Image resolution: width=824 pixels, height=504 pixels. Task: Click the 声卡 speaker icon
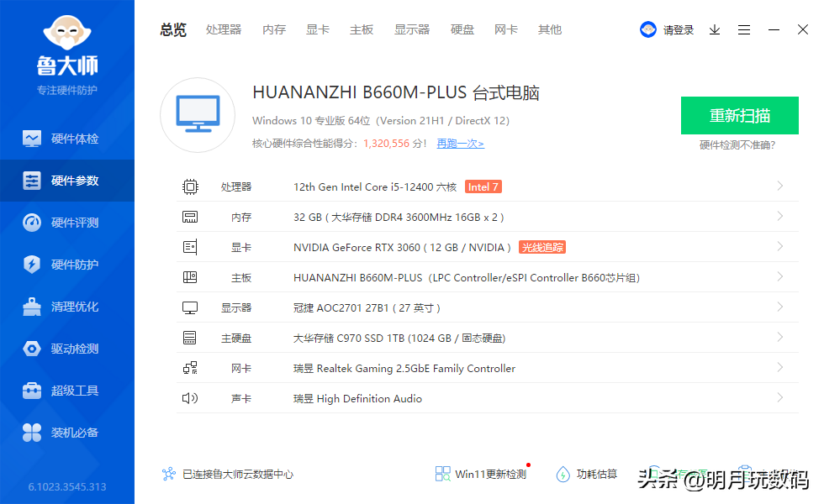tap(190, 398)
